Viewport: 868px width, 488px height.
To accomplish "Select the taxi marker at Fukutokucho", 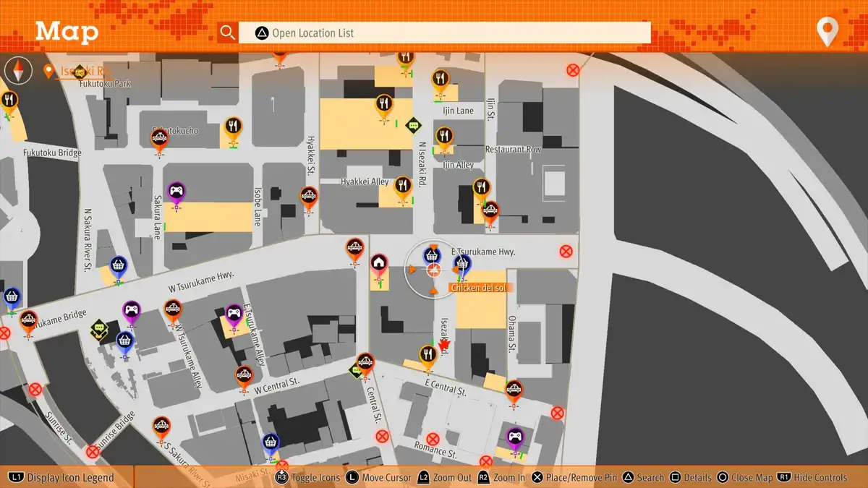I will pos(160,138).
